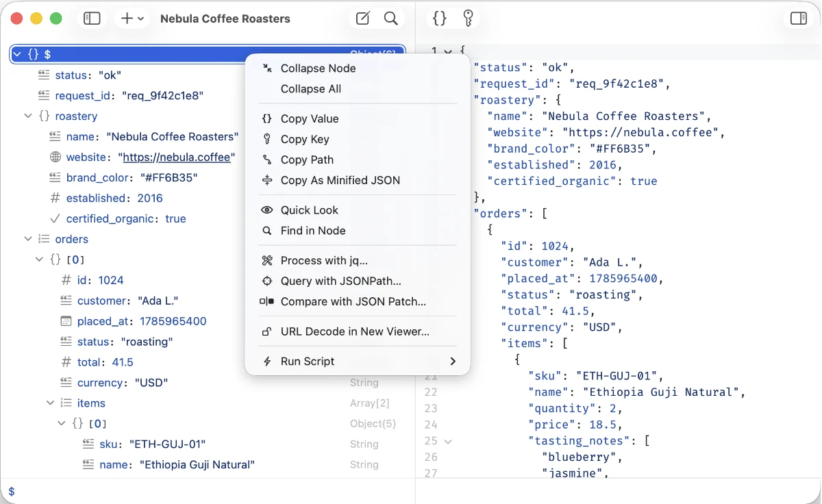Screen dimensions: 822x504
Task: Open the https://nebula.coffee link
Action: pyautogui.click(x=177, y=157)
